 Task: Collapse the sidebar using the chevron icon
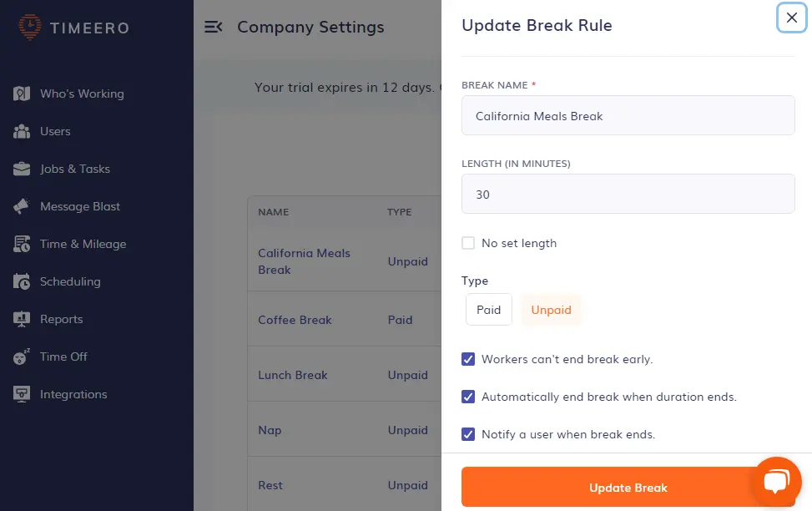click(214, 26)
